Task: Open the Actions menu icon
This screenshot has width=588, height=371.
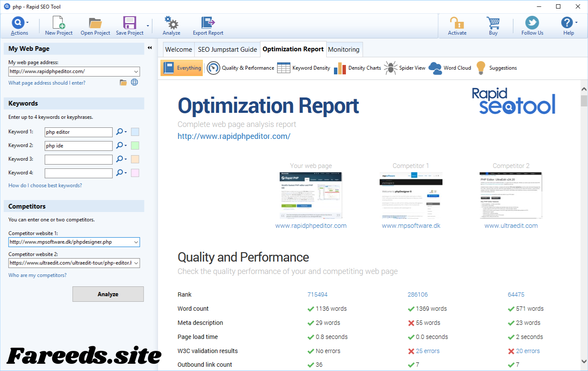Action: coord(18,23)
